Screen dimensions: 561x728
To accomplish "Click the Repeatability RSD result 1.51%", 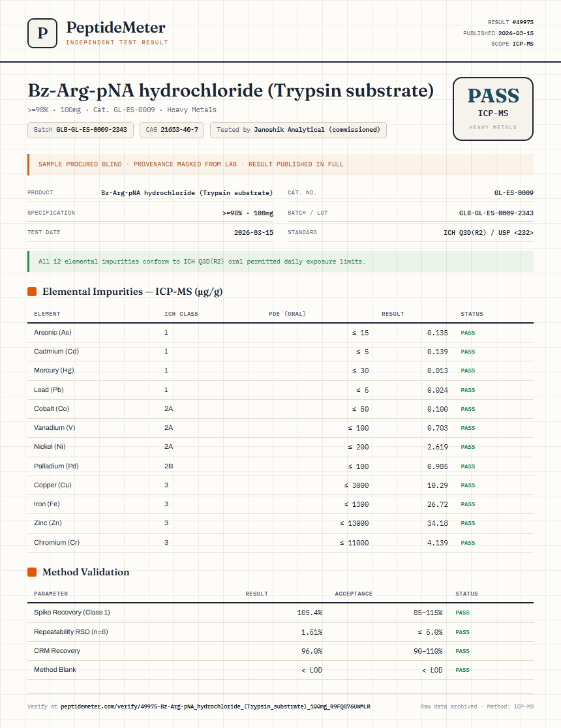I will pos(312,632).
